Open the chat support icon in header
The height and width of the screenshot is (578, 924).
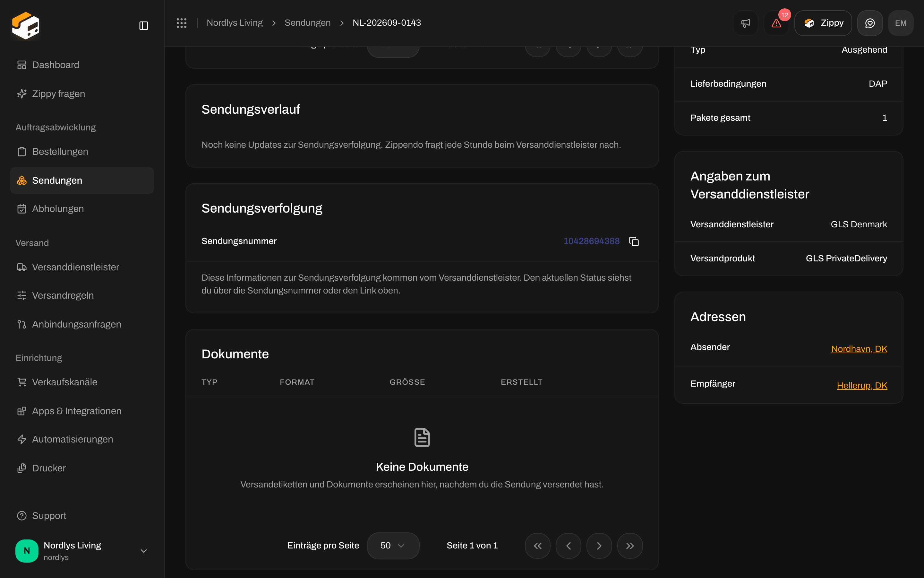[x=870, y=23]
